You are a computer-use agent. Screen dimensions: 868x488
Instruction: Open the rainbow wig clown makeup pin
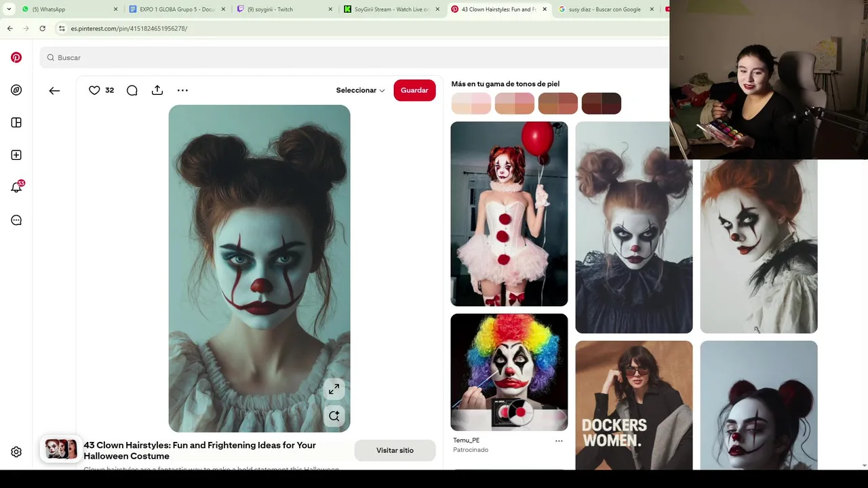[509, 372]
